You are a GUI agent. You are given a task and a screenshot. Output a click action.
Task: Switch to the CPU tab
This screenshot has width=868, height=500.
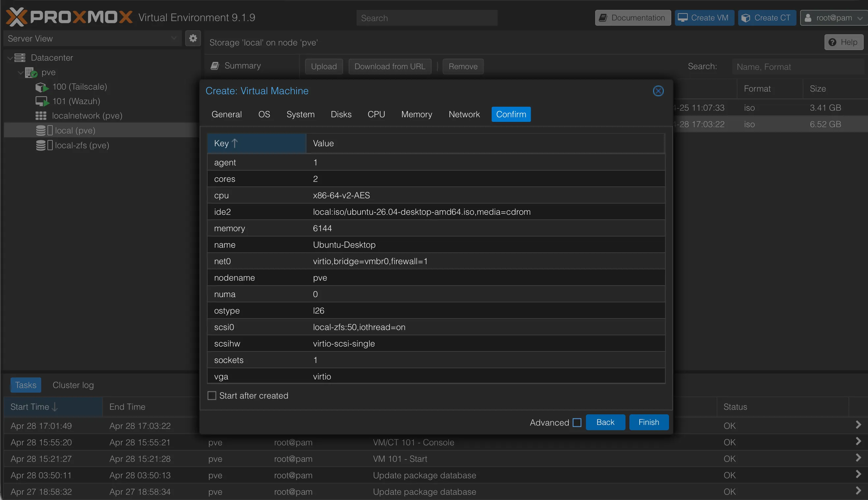click(x=376, y=114)
